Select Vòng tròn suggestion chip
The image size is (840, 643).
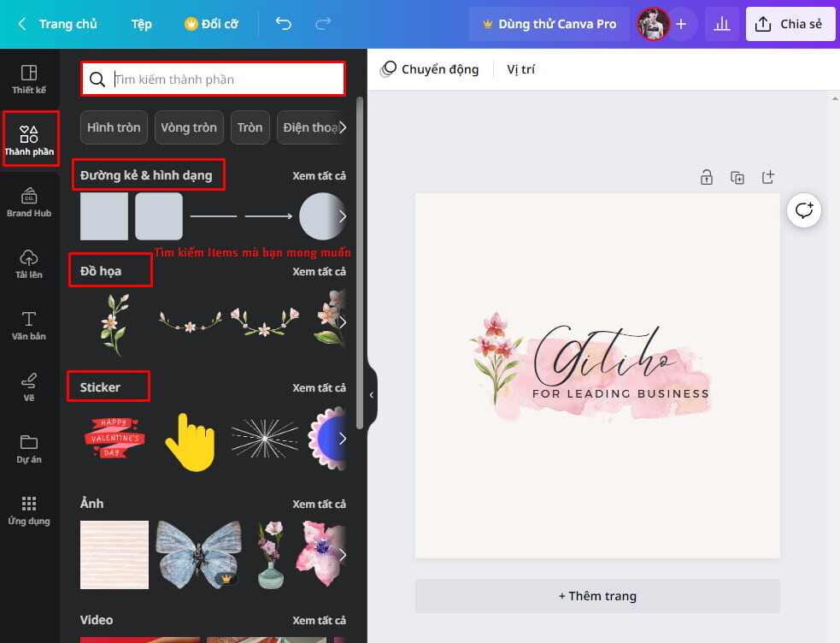pyautogui.click(x=189, y=127)
